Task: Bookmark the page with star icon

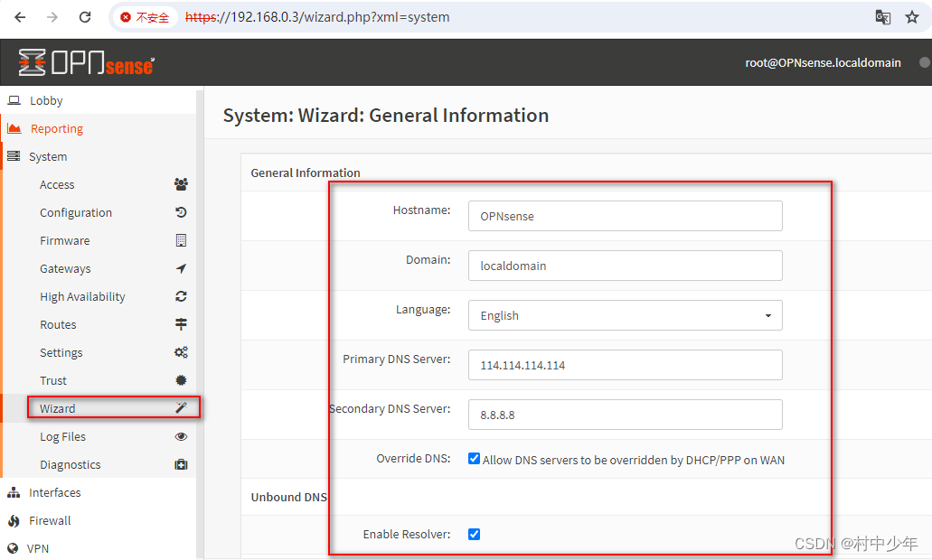Action: (912, 17)
